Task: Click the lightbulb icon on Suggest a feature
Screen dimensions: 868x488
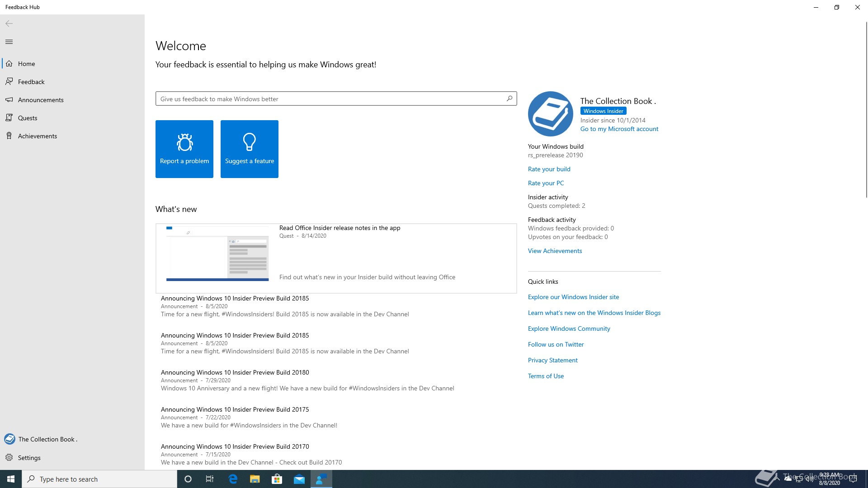Action: coord(250,142)
